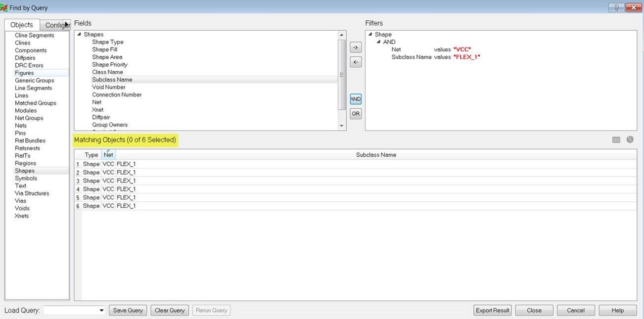The image size is (644, 319).
Task: Select Figures object type
Action: [24, 73]
